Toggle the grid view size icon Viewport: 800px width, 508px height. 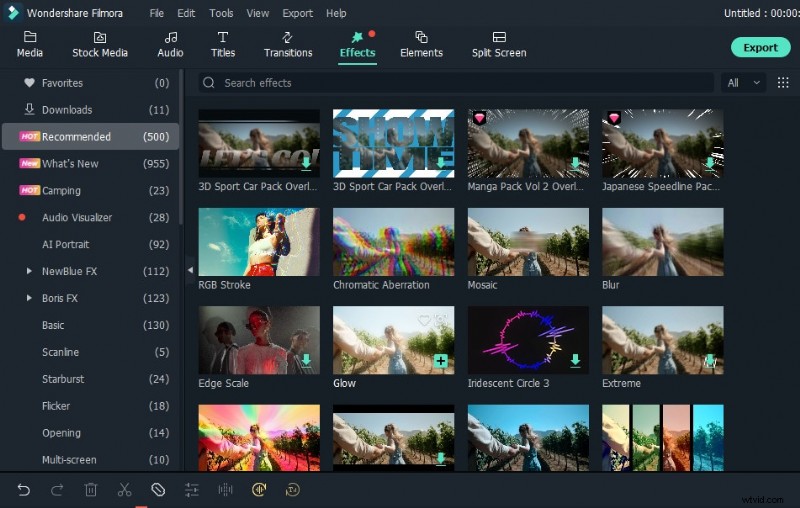(783, 83)
